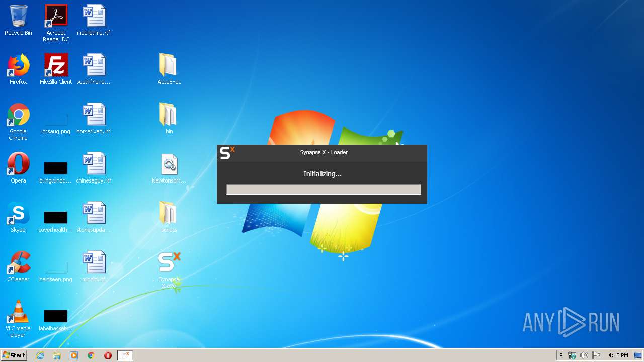Viewport: 644px width, 362px height.
Task: Open the Action Center flag icon
Action: coord(596,355)
